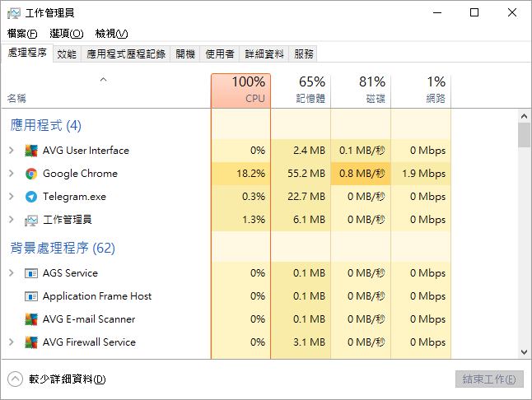532x400 pixels.
Task: Click the 工作管理員 process icon
Action: pyautogui.click(x=31, y=220)
